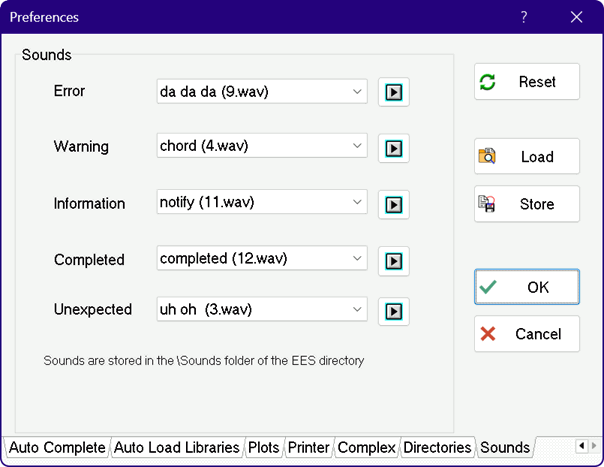The image size is (604, 467).
Task: Switch to the Plots tab
Action: [264, 447]
